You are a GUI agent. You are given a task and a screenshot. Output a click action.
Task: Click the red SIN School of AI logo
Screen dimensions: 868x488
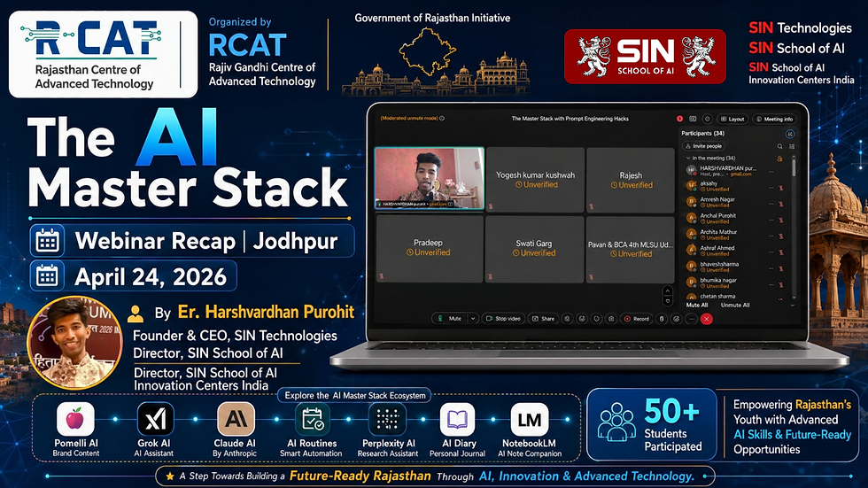[645, 57]
